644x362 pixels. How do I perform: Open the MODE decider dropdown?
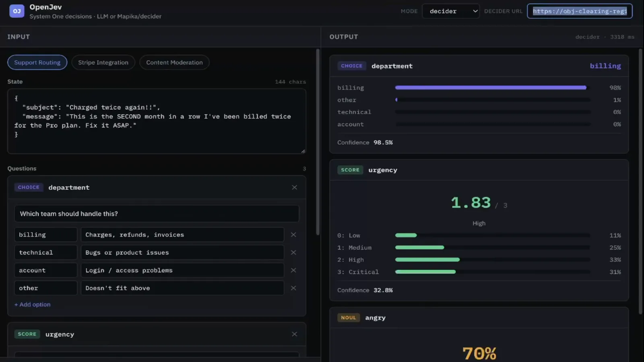[451, 11]
